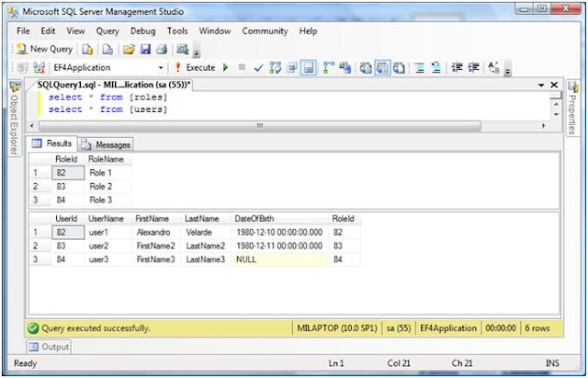Image resolution: width=588 pixels, height=378 pixels.
Task: Open Query Options icon
Action: 292,68
